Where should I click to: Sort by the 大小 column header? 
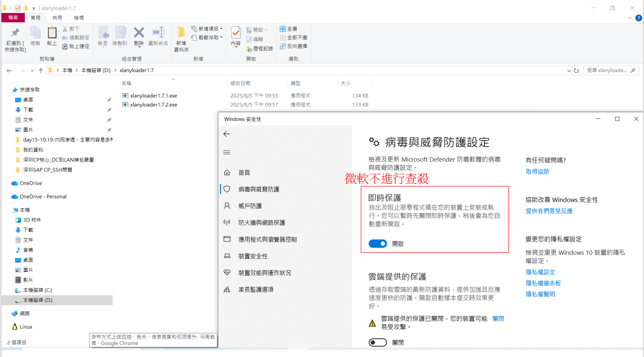point(345,83)
